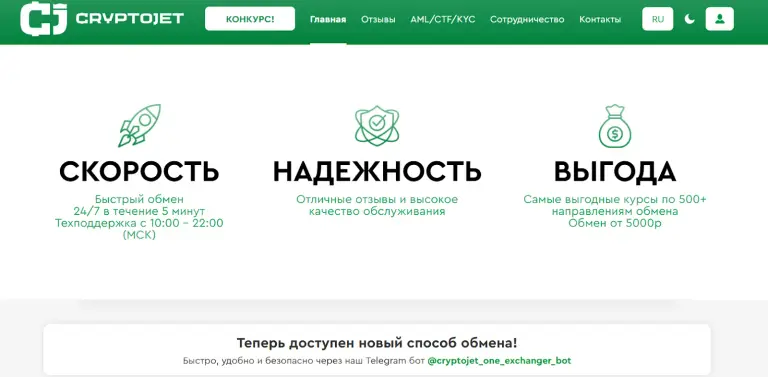Open the user account profile icon

(x=720, y=19)
